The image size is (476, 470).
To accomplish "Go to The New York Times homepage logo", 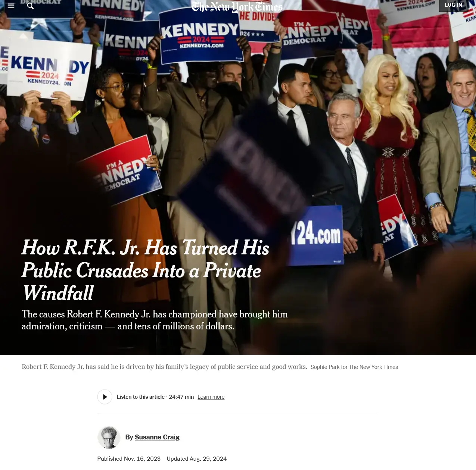I will click(237, 7).
